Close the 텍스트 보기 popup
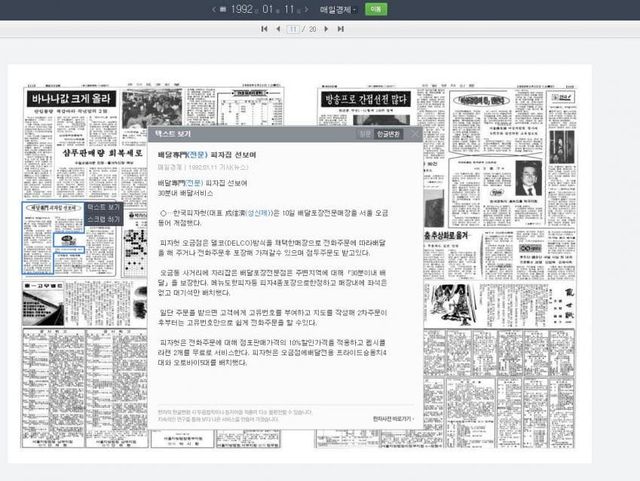 coord(415,134)
